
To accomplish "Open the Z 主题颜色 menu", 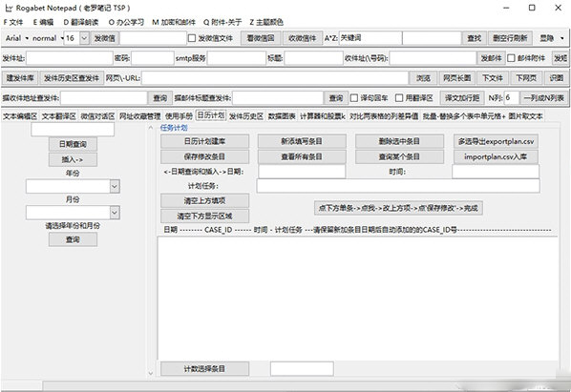I will click(266, 22).
